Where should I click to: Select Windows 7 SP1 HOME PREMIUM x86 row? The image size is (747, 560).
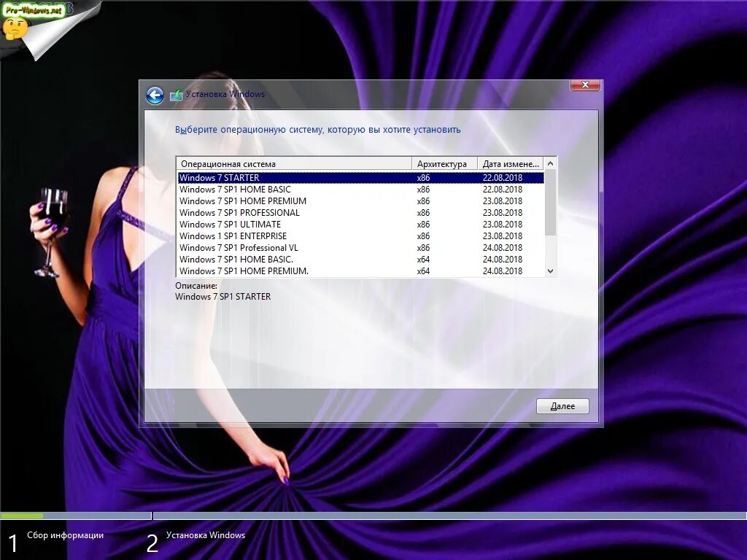[360, 201]
